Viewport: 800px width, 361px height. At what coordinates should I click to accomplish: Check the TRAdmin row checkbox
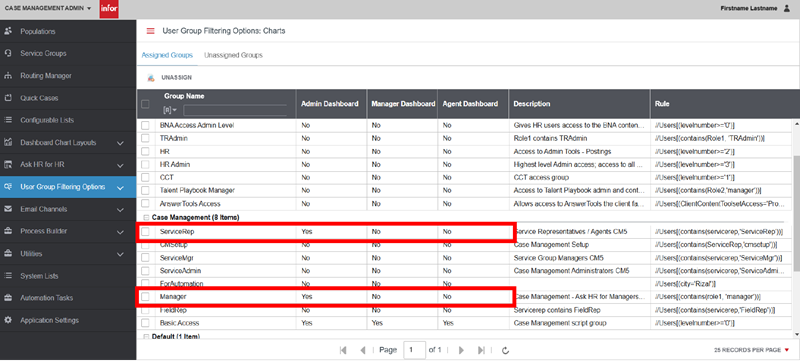pyautogui.click(x=145, y=138)
